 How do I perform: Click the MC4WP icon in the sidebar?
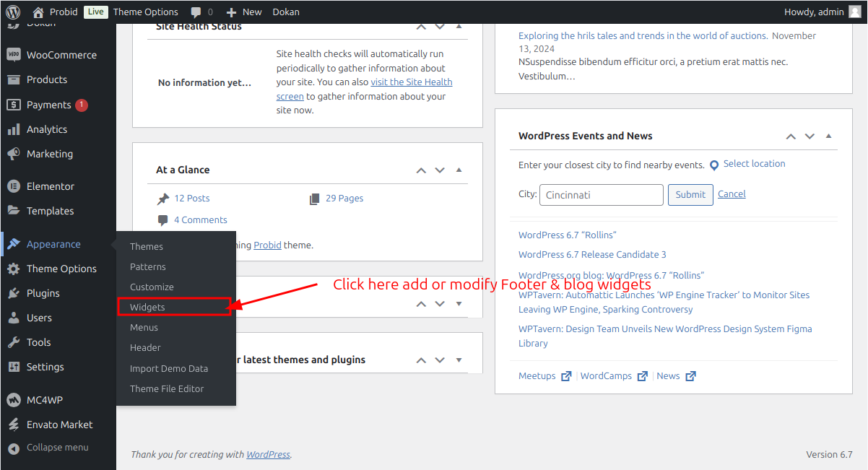(13, 400)
